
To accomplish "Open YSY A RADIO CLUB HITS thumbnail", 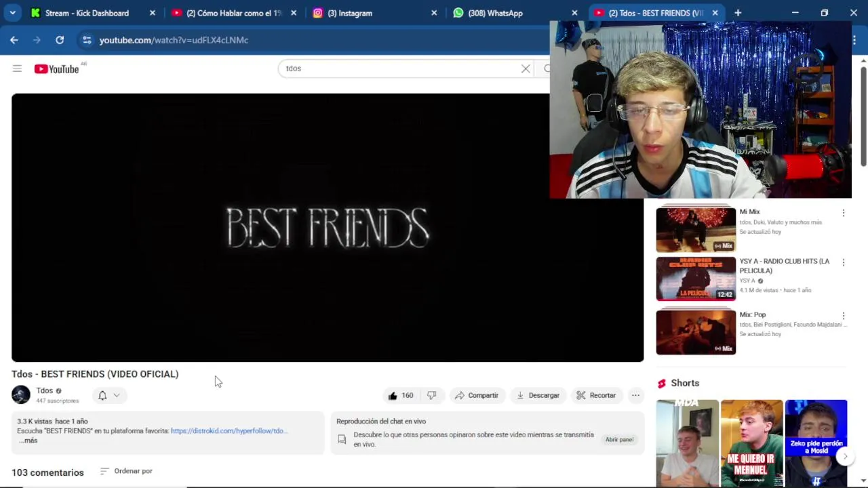I will pyautogui.click(x=696, y=279).
